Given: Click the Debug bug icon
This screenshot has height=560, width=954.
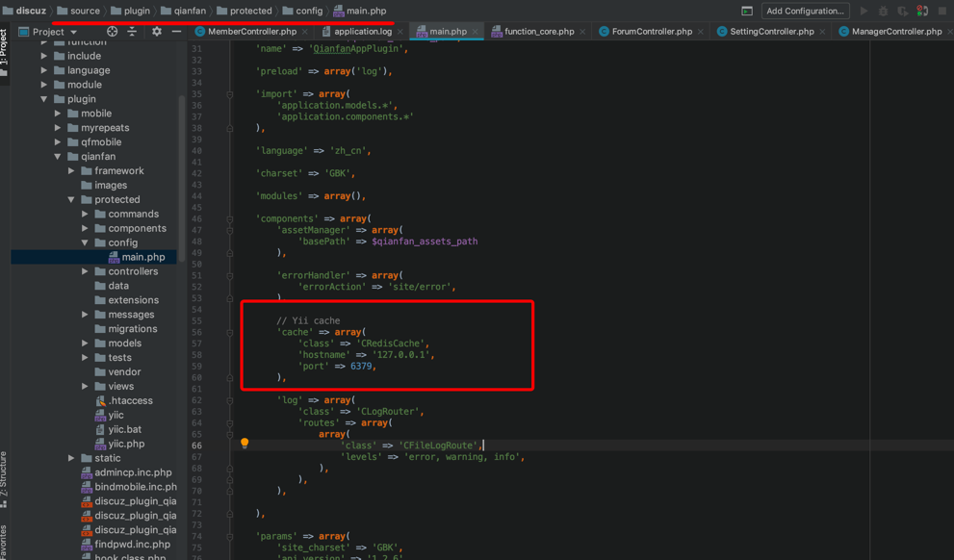Looking at the screenshot, I should (x=883, y=11).
